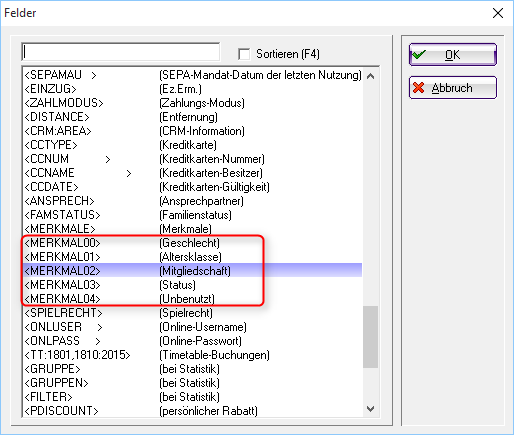Select the <DISTANCE> Entfernung entry
The width and height of the screenshot is (514, 435).
pyautogui.click(x=193, y=117)
